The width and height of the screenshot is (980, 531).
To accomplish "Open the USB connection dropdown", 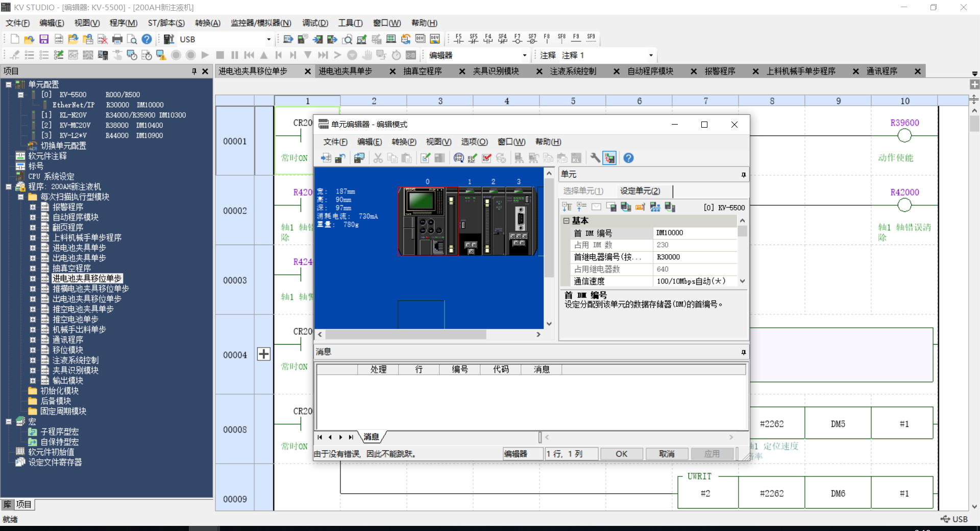I will click(x=268, y=39).
